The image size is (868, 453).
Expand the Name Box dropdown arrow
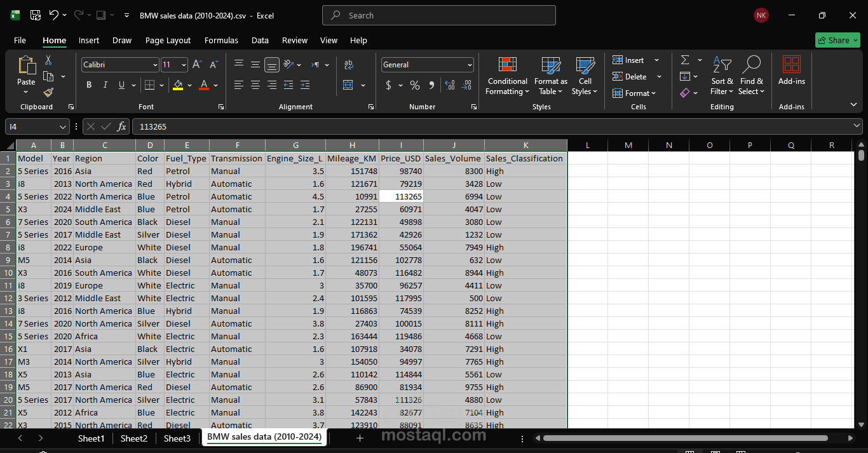pos(62,126)
